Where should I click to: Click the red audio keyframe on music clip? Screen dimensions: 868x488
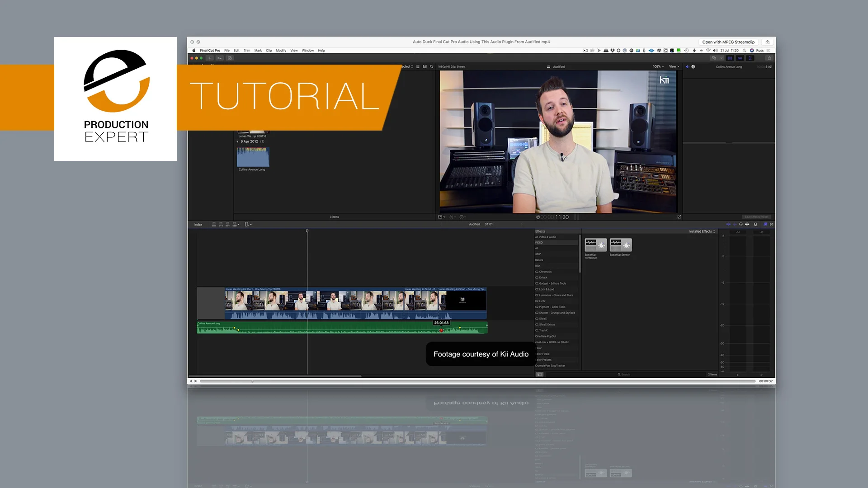(441, 330)
